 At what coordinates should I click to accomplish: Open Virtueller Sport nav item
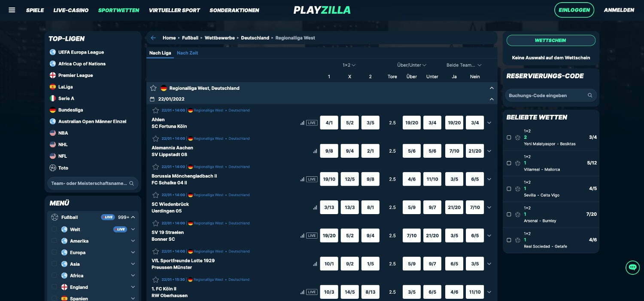(174, 10)
